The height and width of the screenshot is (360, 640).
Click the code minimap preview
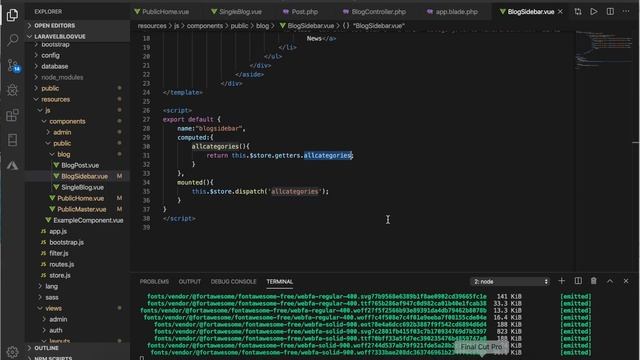click(x=603, y=49)
